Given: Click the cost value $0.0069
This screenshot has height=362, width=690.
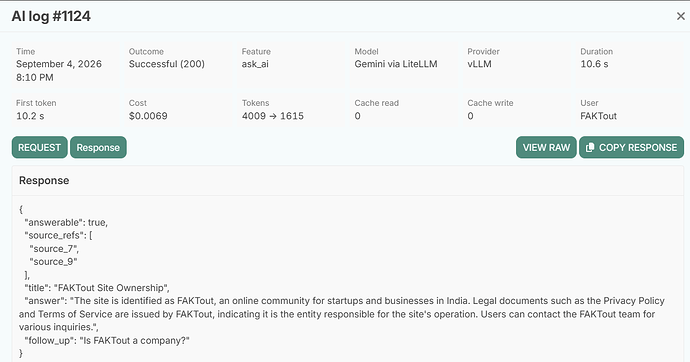Looking at the screenshot, I should [148, 116].
